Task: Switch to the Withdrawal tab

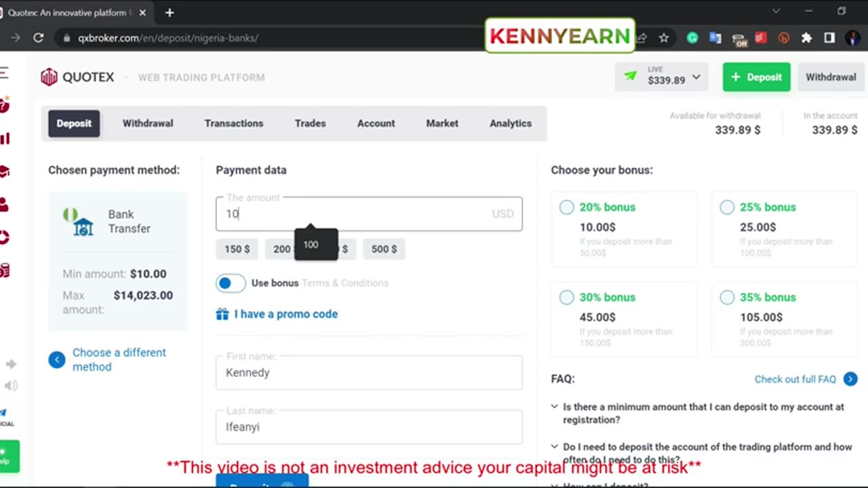Action: coord(148,123)
